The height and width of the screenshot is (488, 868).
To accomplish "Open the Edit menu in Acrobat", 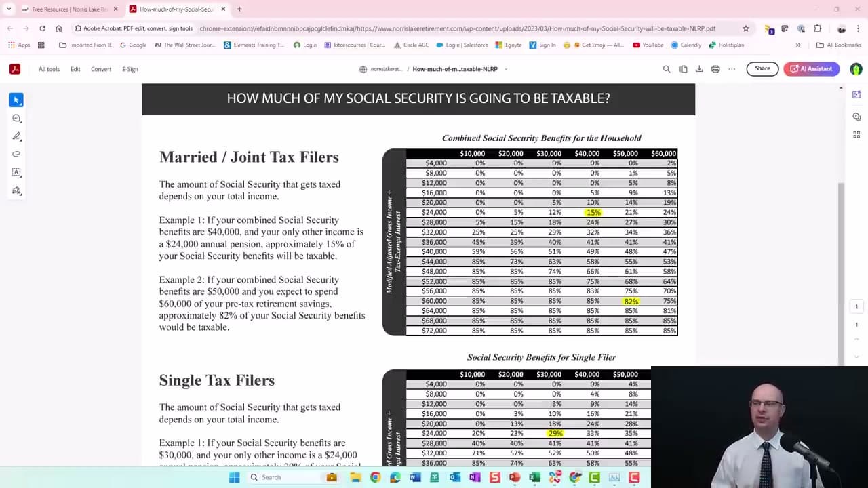I will coord(75,69).
